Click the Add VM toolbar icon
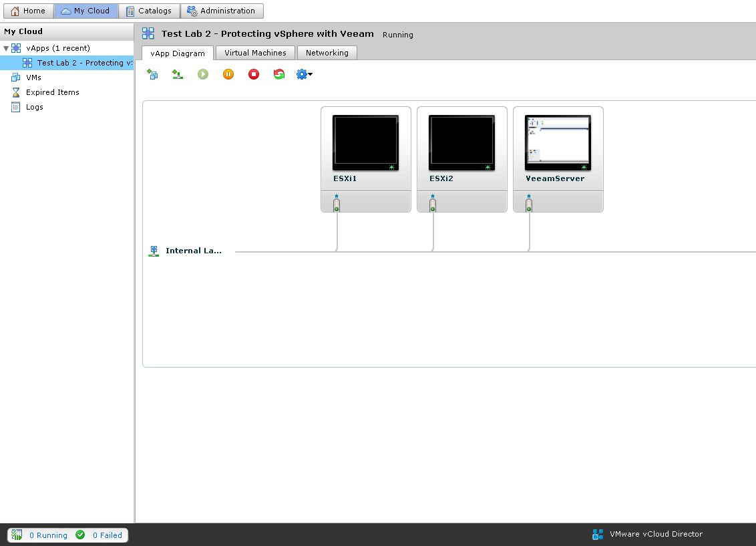Image resolution: width=756 pixels, height=546 pixels. (152, 74)
